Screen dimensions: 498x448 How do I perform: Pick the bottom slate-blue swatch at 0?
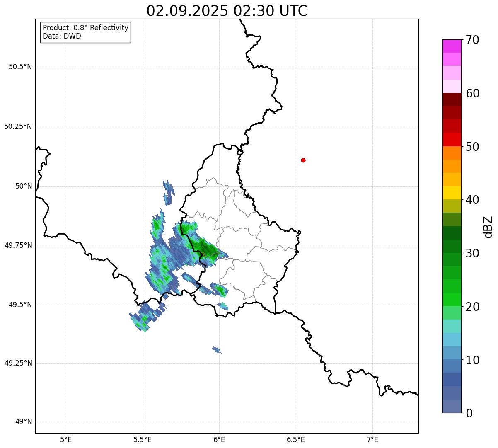452,406
